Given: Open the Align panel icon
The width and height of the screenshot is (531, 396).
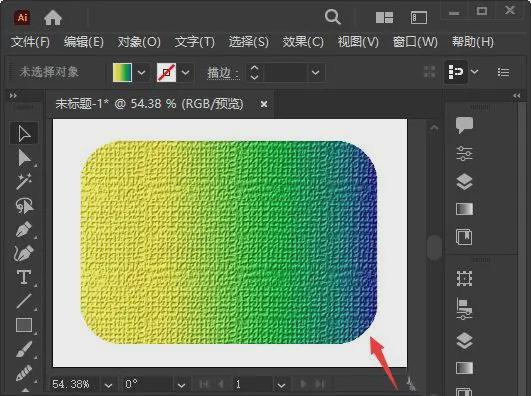Looking at the screenshot, I should pos(464,309).
